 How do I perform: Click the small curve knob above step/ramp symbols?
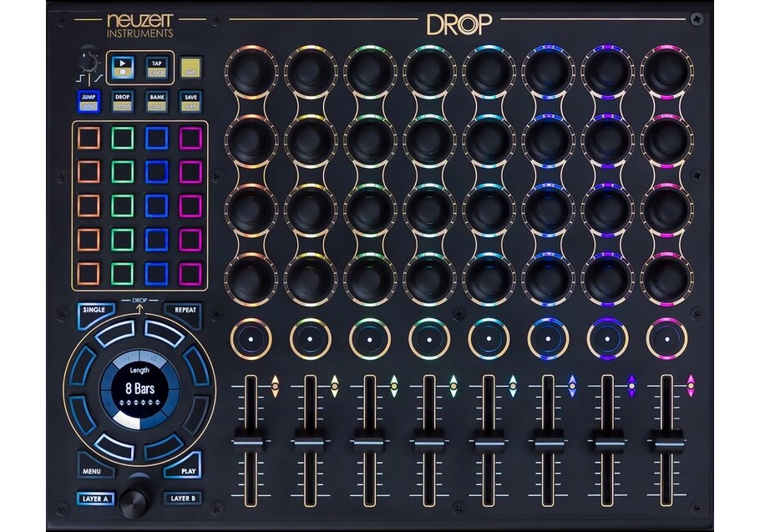pyautogui.click(x=89, y=62)
